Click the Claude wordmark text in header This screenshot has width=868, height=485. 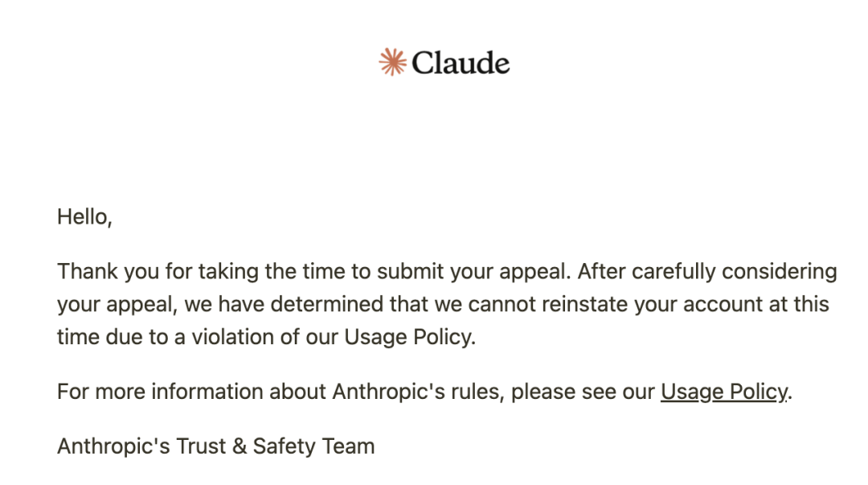click(x=461, y=63)
